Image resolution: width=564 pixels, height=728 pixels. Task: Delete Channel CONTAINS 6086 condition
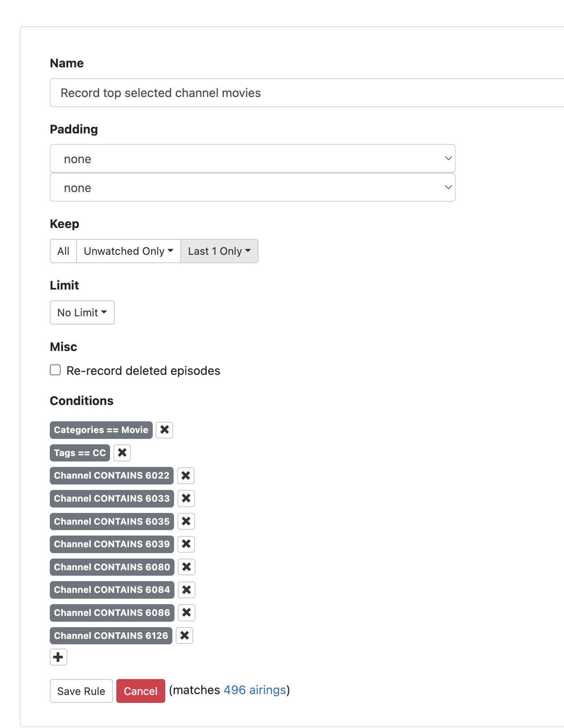(x=187, y=613)
